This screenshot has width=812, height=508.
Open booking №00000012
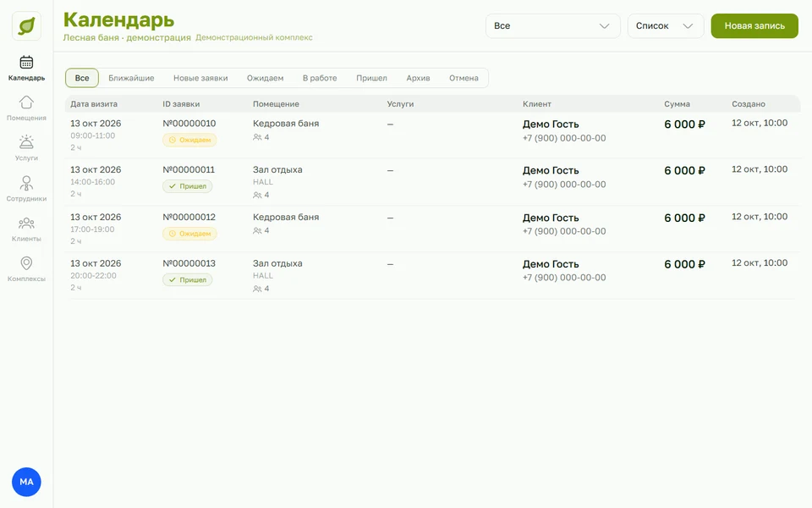(x=189, y=218)
